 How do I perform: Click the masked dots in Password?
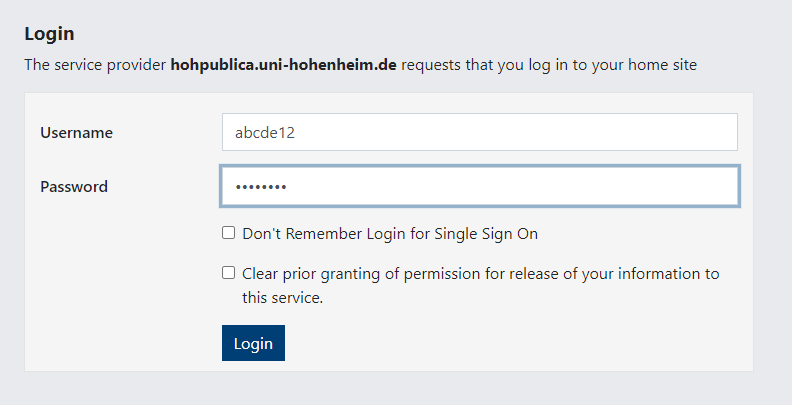261,187
